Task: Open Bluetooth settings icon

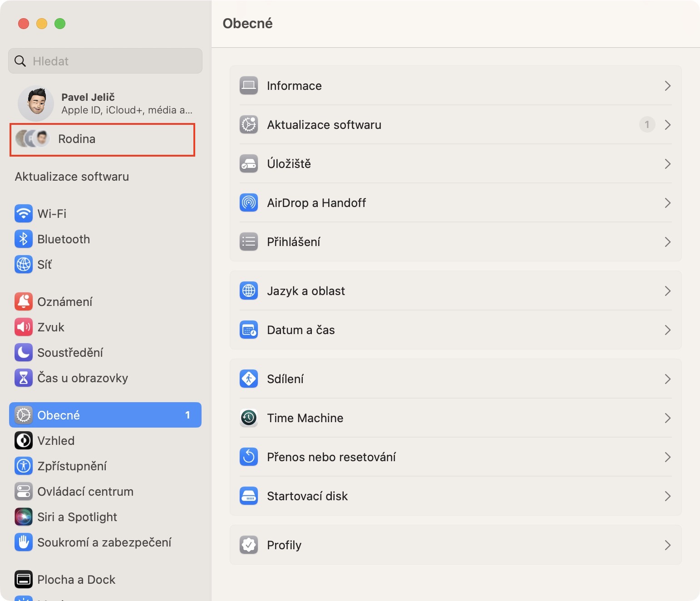Action: tap(24, 239)
